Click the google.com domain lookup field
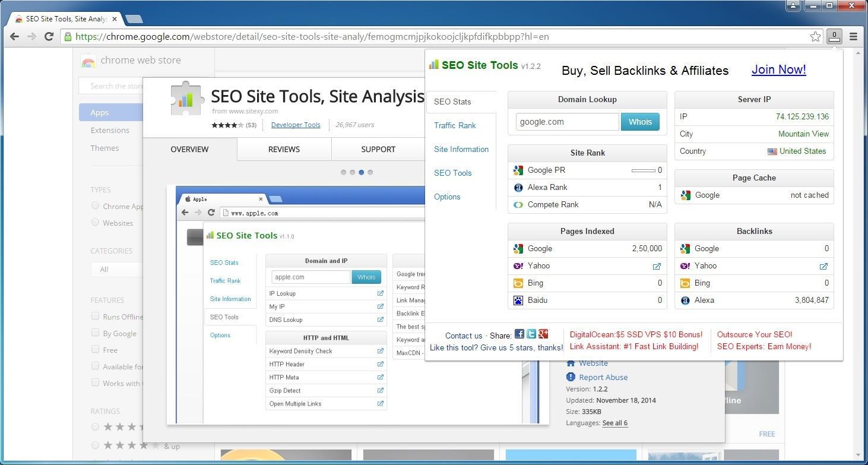 click(567, 122)
